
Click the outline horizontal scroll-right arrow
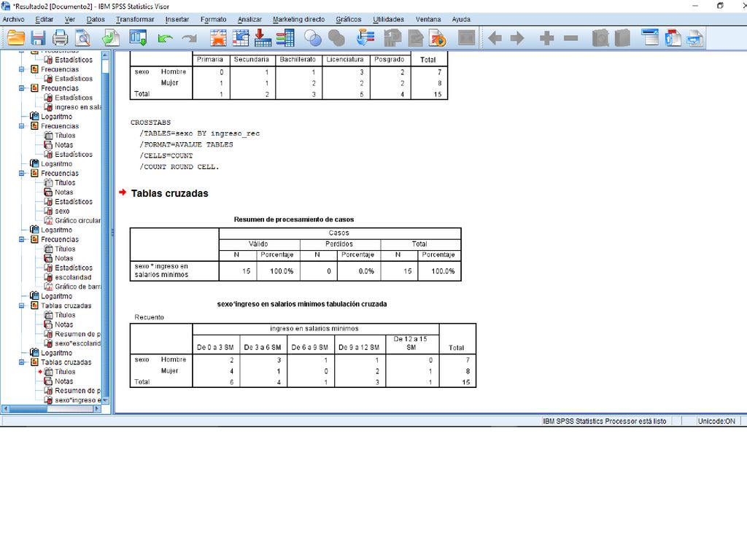coord(97,408)
